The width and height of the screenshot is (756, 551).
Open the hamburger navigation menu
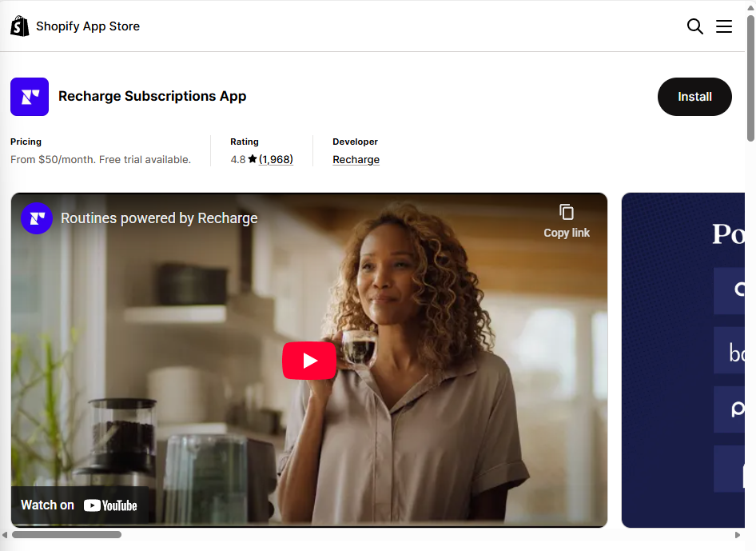(x=724, y=26)
